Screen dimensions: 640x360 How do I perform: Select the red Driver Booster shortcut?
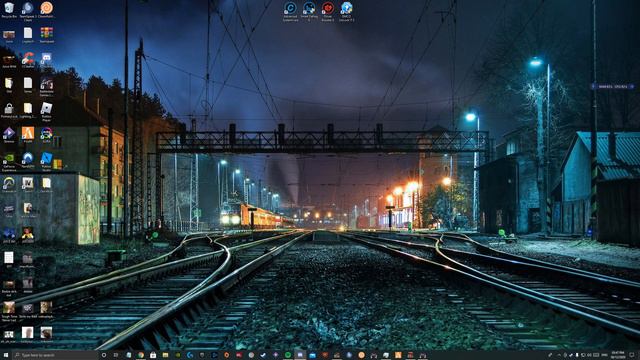click(328, 11)
